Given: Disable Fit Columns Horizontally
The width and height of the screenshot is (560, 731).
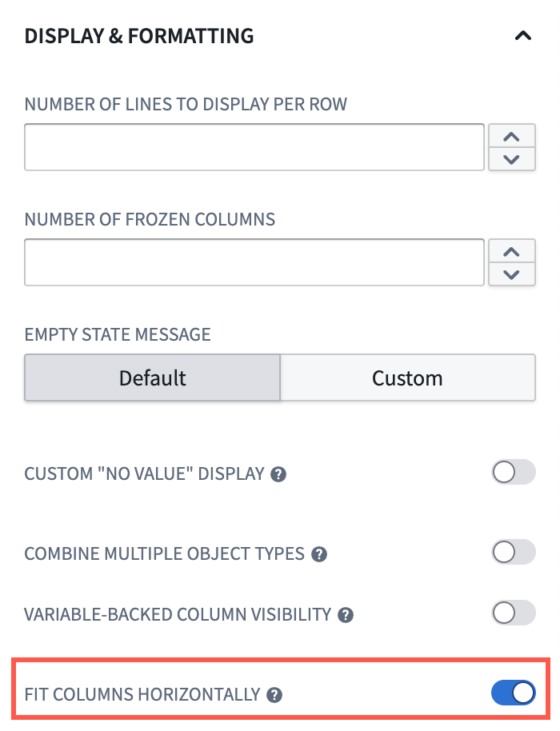Looking at the screenshot, I should pyautogui.click(x=513, y=693).
